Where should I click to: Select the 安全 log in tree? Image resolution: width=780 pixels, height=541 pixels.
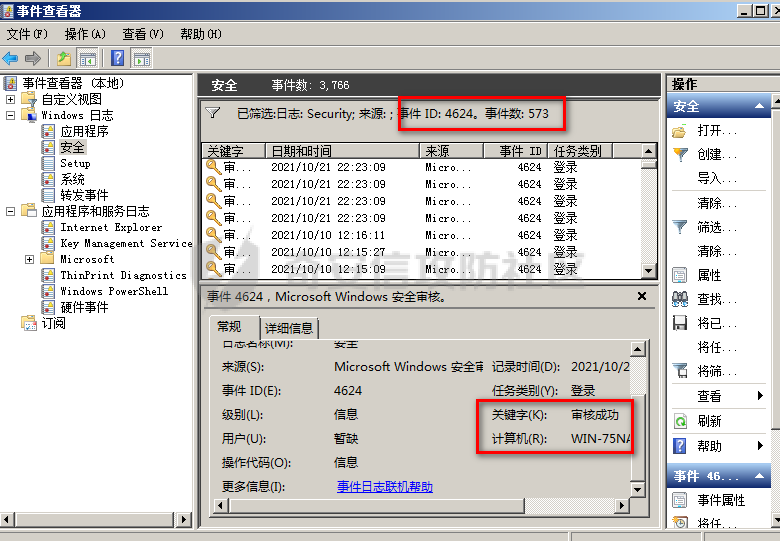click(x=73, y=147)
